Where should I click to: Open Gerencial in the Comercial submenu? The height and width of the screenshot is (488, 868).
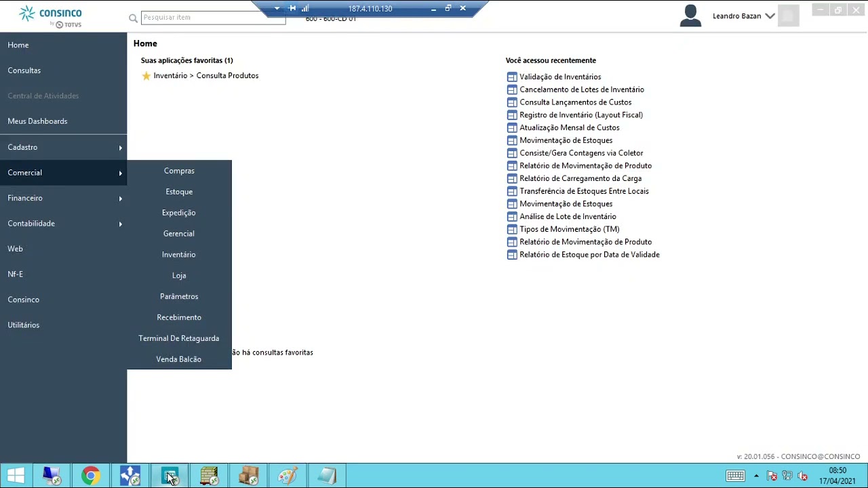coord(179,234)
